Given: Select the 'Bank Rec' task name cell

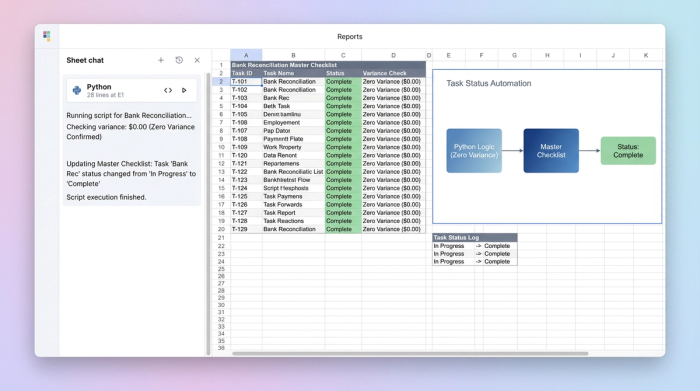Looking at the screenshot, I should [293, 98].
